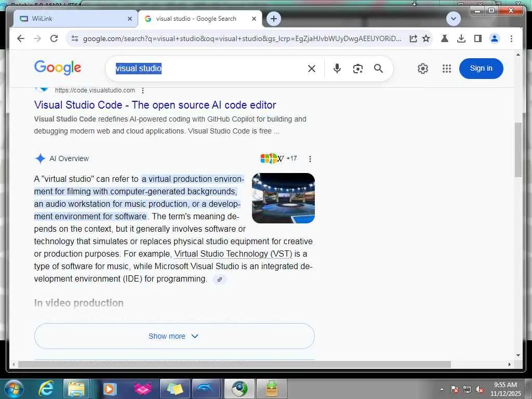Viewport: 532px width, 399px height.
Task: Click the address bar URL
Action: pyautogui.click(x=242, y=38)
